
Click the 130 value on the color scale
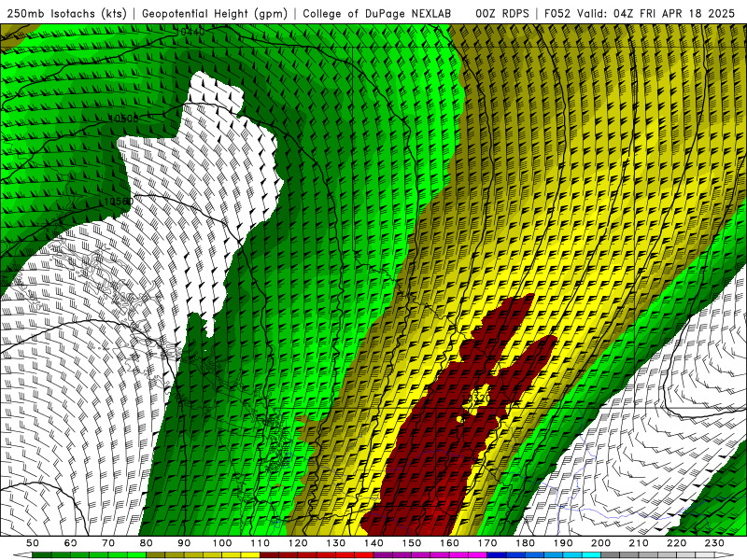pyautogui.click(x=336, y=543)
